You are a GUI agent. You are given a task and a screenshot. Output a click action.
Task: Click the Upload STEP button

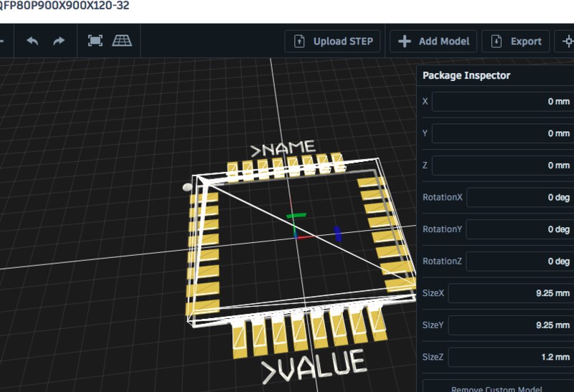coord(332,41)
